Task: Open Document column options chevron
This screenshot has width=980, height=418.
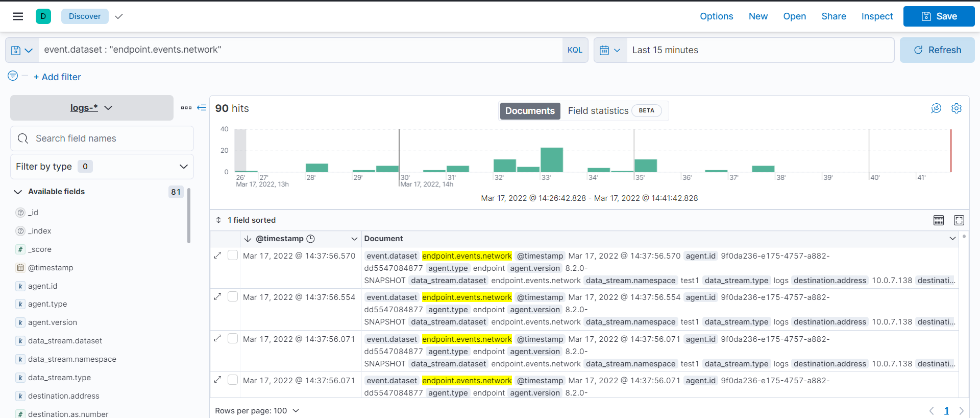Action: [x=952, y=239]
